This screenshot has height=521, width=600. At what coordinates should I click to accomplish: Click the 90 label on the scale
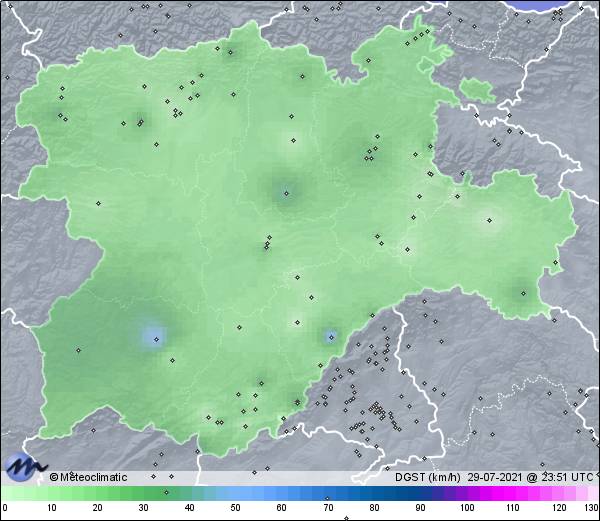(x=420, y=508)
